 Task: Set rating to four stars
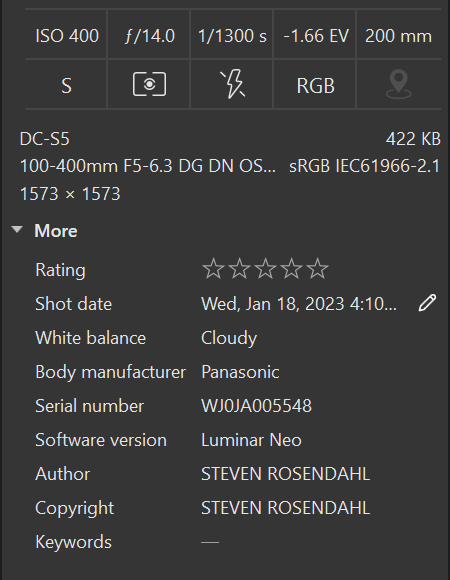click(x=291, y=269)
